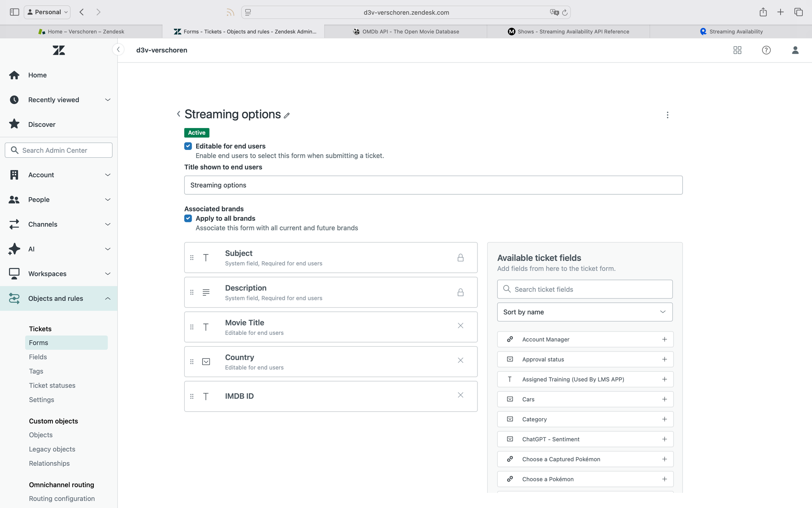Toggle the Apply to all brands checkbox
The width and height of the screenshot is (812, 508).
point(188,218)
